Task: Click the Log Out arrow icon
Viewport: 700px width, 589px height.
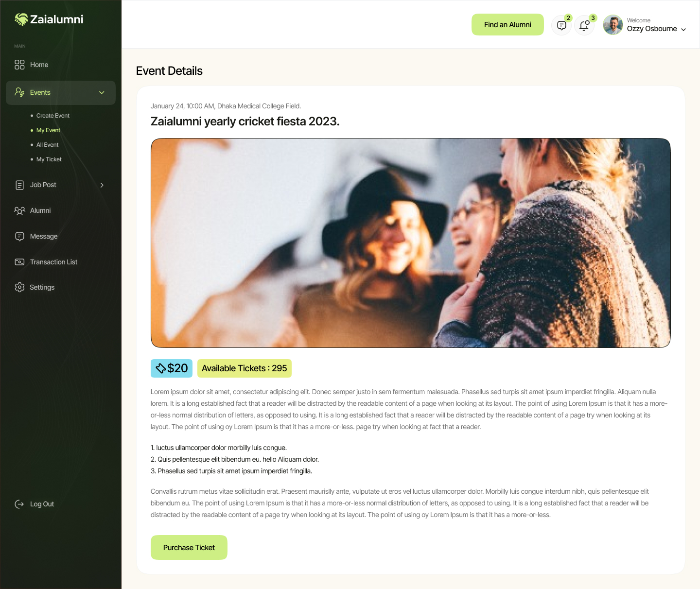Action: pos(18,504)
